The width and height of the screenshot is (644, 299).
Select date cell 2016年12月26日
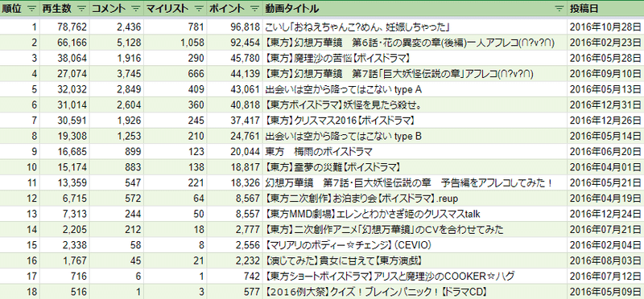[x=605, y=121]
